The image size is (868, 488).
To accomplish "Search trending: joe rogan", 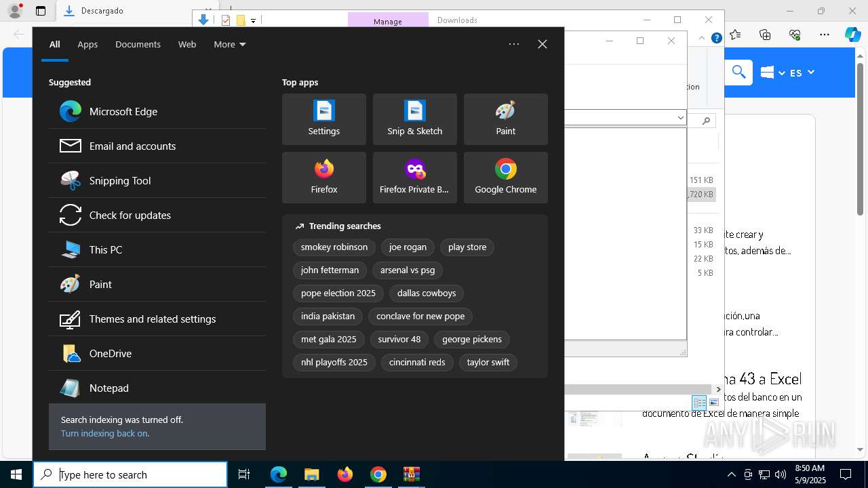I will pyautogui.click(x=408, y=247).
